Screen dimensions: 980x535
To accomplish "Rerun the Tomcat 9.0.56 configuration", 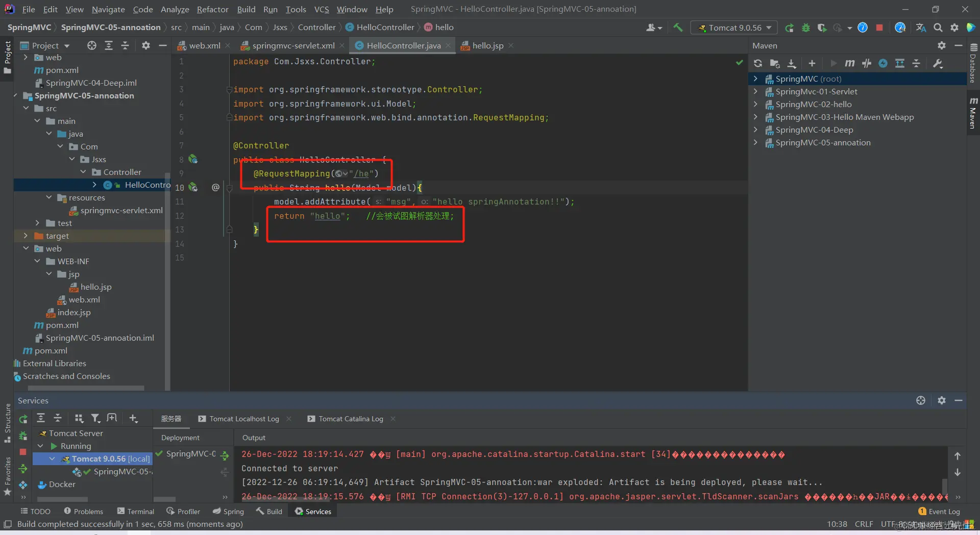I will (790, 28).
